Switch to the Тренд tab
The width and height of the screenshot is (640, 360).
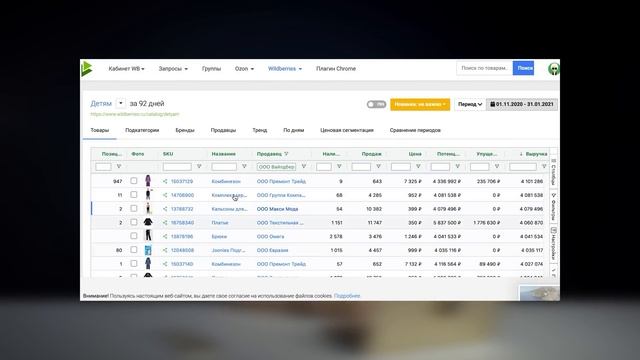pos(260,130)
